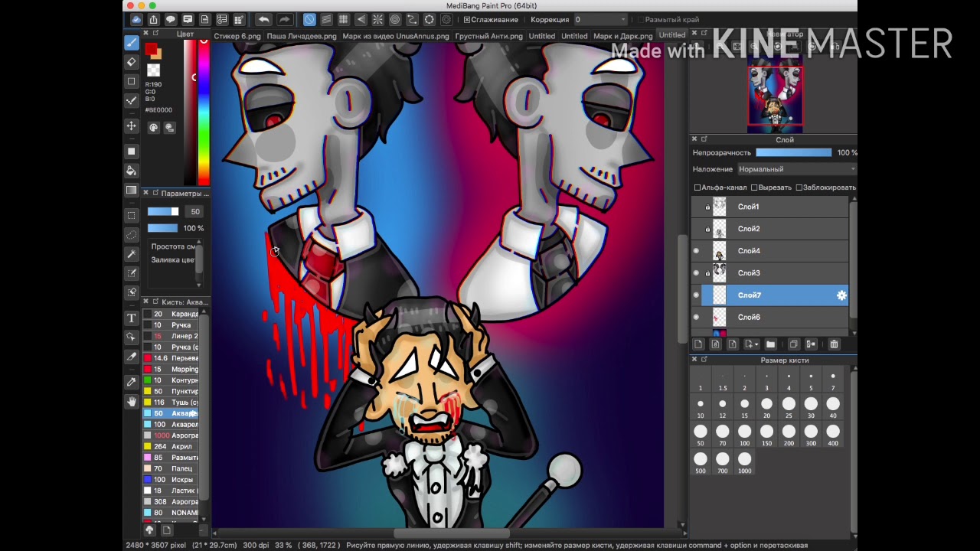
Task: Activate the Lasso selection tool
Action: click(132, 235)
